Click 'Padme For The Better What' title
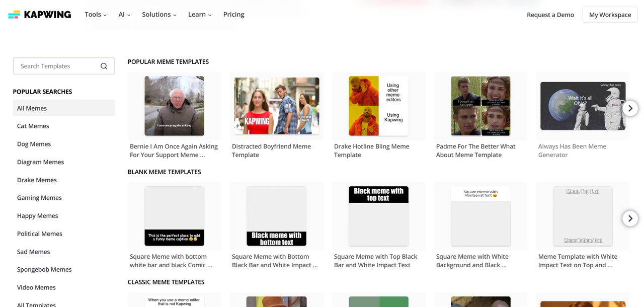The width and height of the screenshot is (644, 307). coord(476,150)
